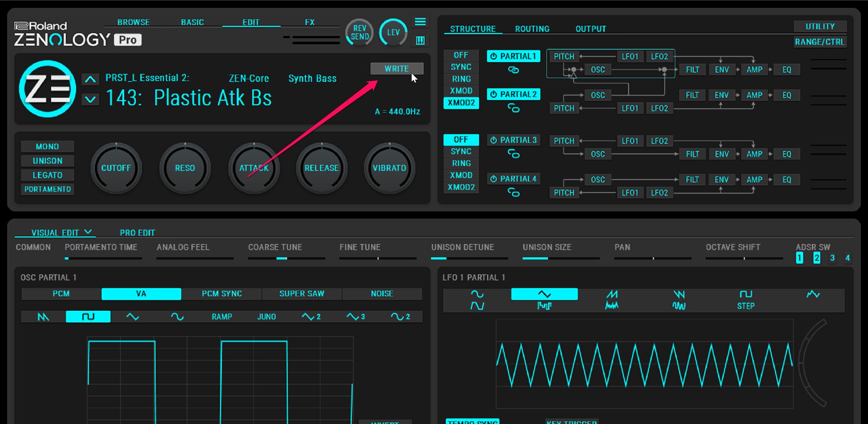Click the UNISON DETUNE slider
Image resolution: width=868 pixels, height=424 pixels.
pyautogui.click(x=469, y=258)
